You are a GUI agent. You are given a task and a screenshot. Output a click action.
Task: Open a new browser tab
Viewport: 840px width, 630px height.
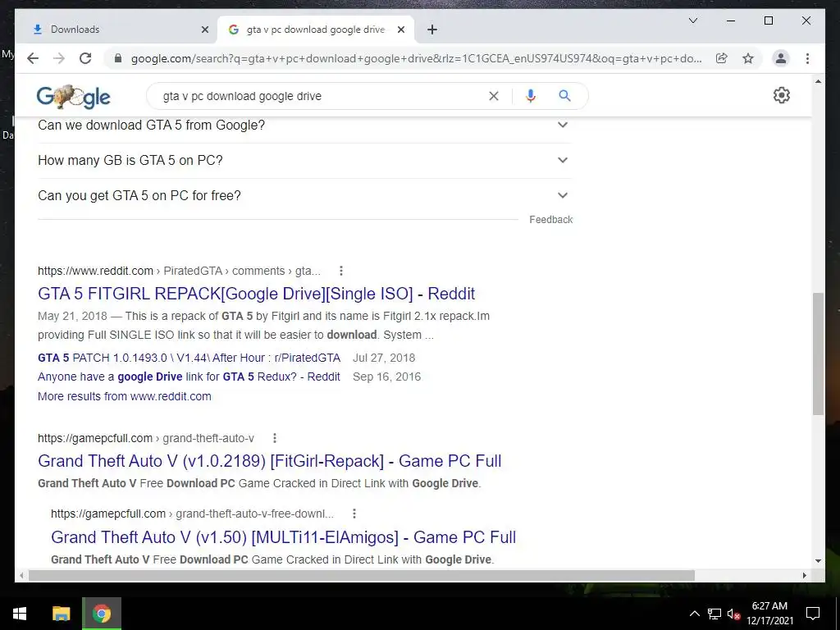click(432, 30)
